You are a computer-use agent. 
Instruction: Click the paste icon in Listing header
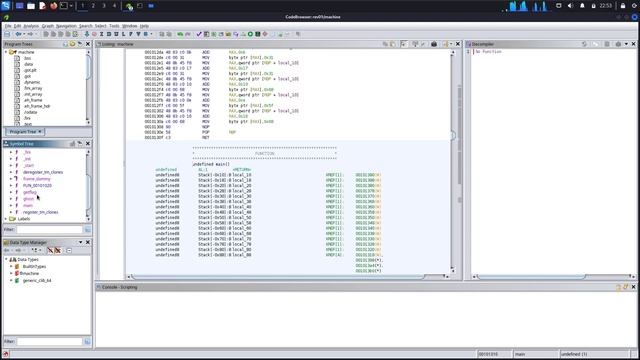pos(392,44)
